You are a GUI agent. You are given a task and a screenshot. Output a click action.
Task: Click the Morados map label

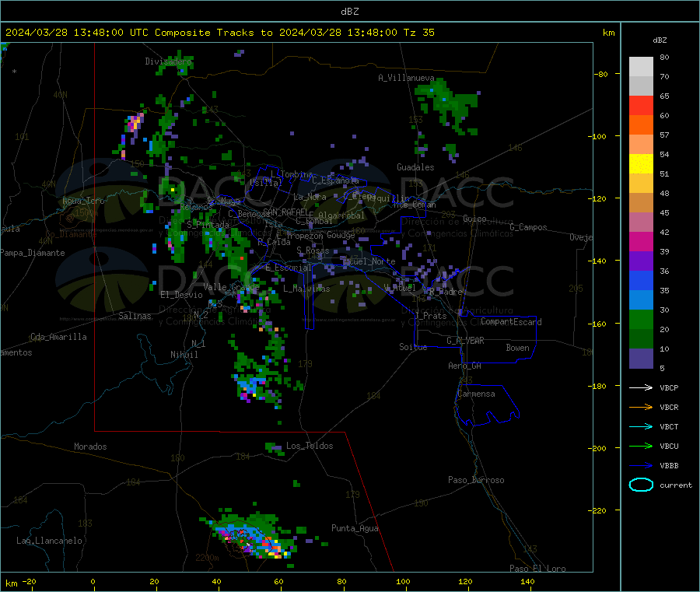[x=90, y=447]
